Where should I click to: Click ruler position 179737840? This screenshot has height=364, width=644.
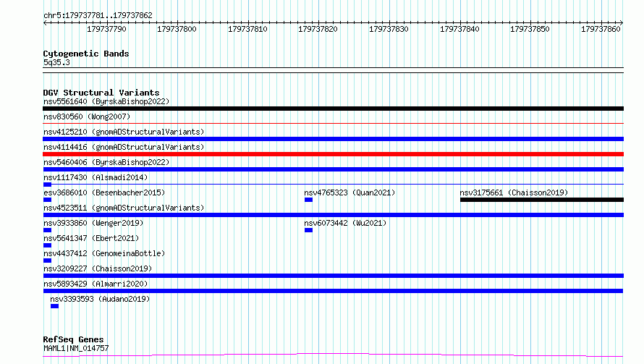(459, 29)
